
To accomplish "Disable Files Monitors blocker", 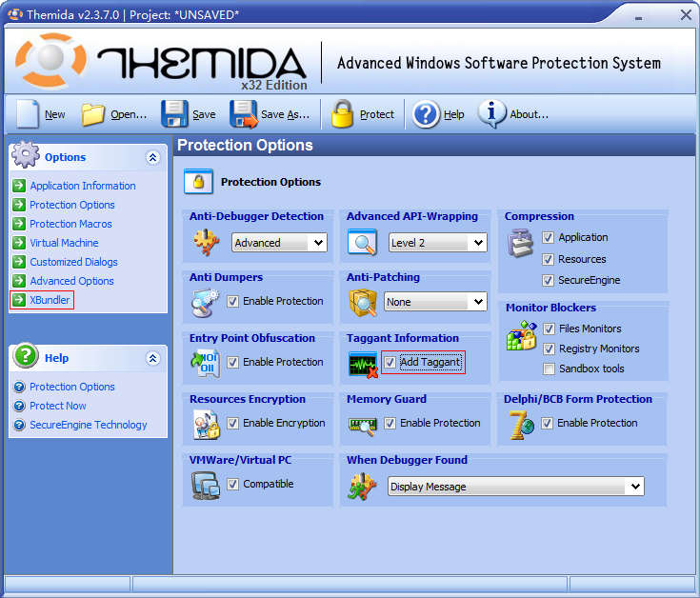I will pyautogui.click(x=550, y=329).
